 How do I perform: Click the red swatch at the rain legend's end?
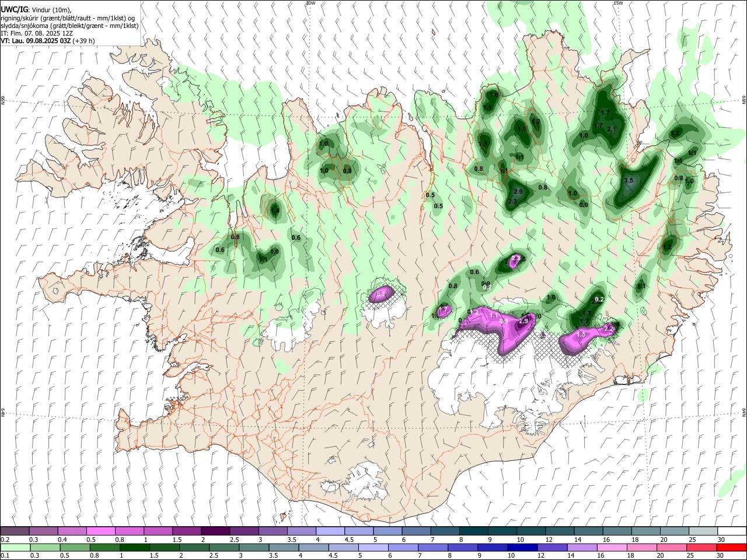[731, 548]
